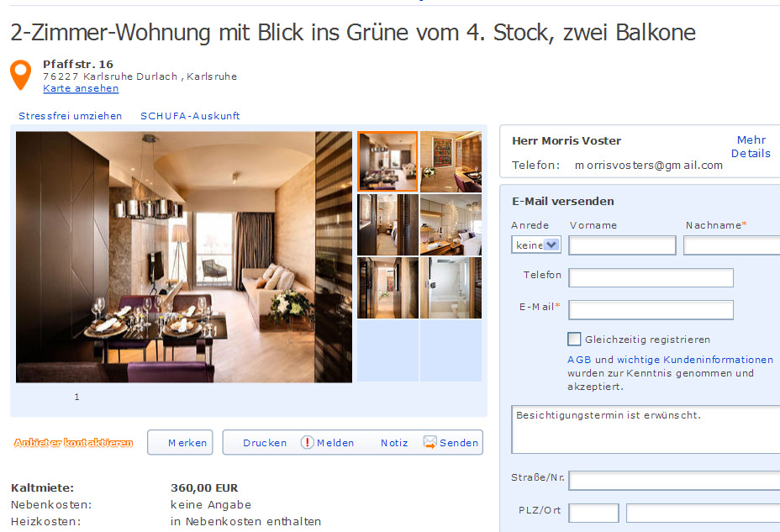
Task: Open Stressfrei umziehen link
Action: (70, 116)
